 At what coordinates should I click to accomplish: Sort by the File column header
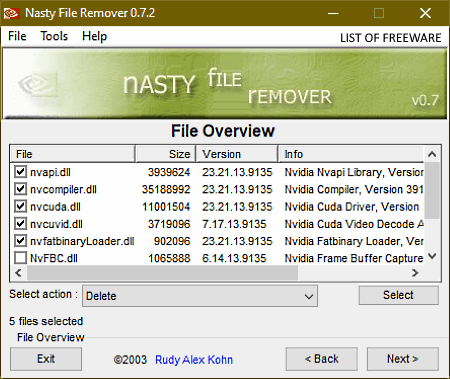72,154
